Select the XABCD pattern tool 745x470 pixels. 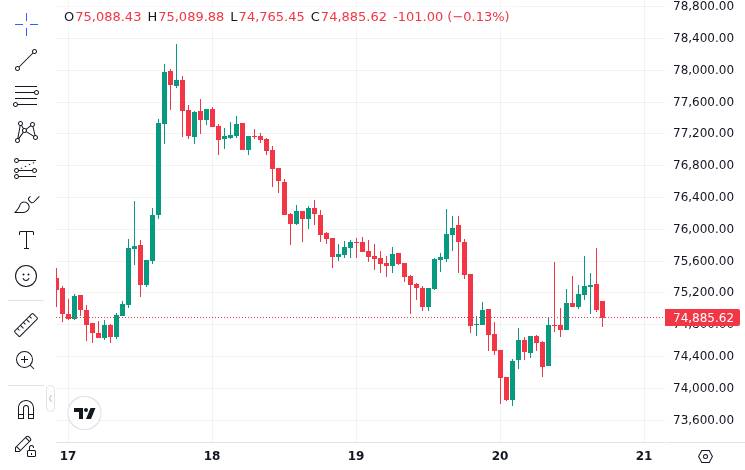coord(26,132)
